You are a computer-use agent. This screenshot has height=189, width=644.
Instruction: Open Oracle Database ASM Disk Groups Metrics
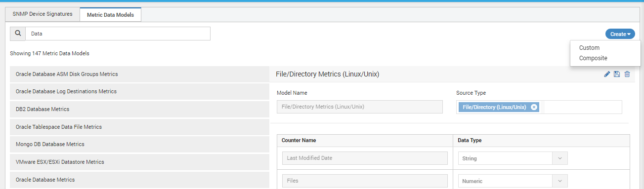click(x=139, y=74)
